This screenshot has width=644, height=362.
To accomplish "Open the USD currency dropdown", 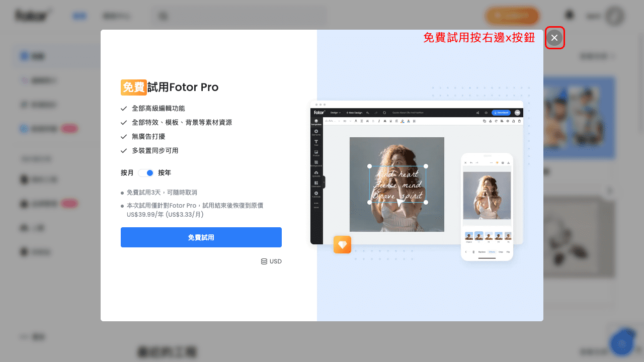I will click(271, 261).
